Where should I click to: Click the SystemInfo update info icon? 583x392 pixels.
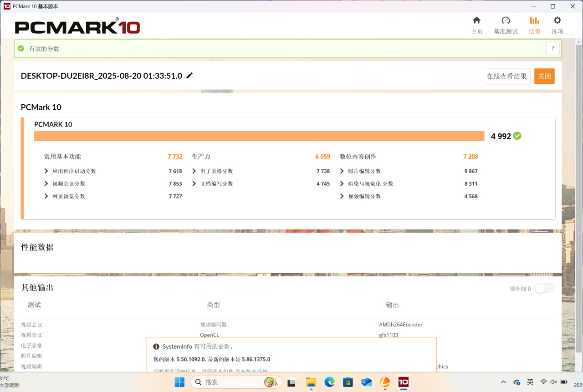pyautogui.click(x=156, y=346)
